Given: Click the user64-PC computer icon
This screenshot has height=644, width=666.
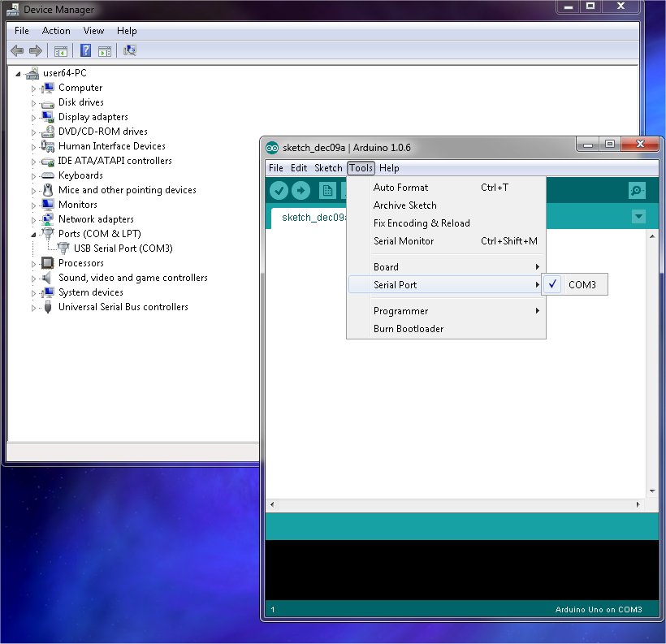Looking at the screenshot, I should click(x=32, y=73).
